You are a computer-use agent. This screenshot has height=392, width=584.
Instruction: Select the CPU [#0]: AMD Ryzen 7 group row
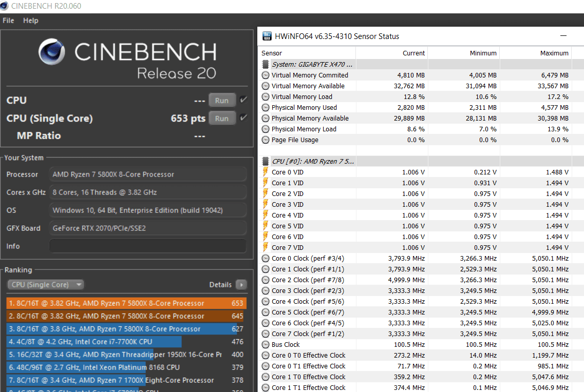coord(421,162)
